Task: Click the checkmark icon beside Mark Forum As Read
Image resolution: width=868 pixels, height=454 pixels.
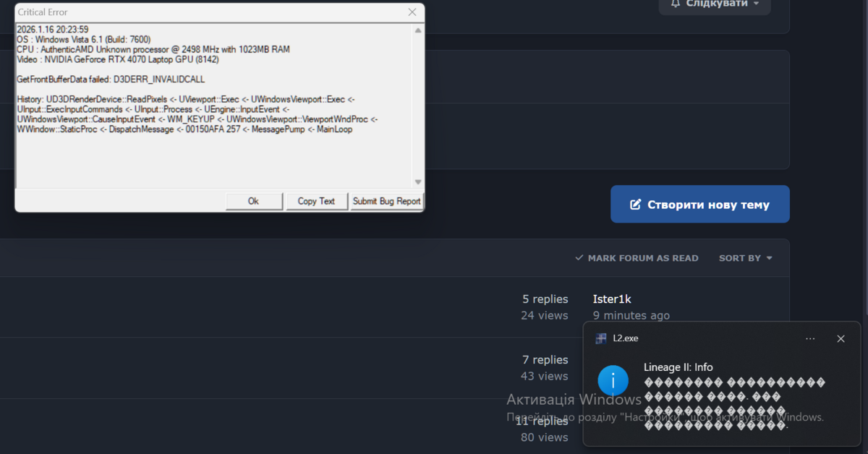Action: tap(579, 258)
